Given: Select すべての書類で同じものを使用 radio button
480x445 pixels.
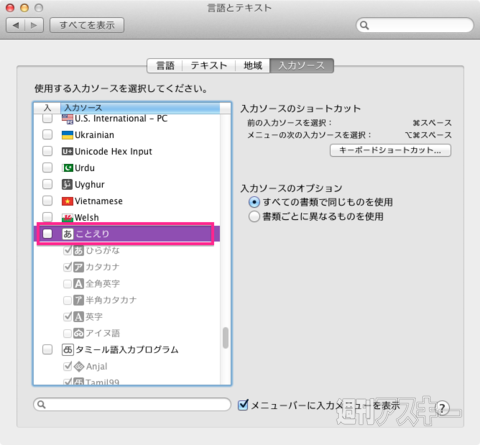Looking at the screenshot, I should pos(254,202).
